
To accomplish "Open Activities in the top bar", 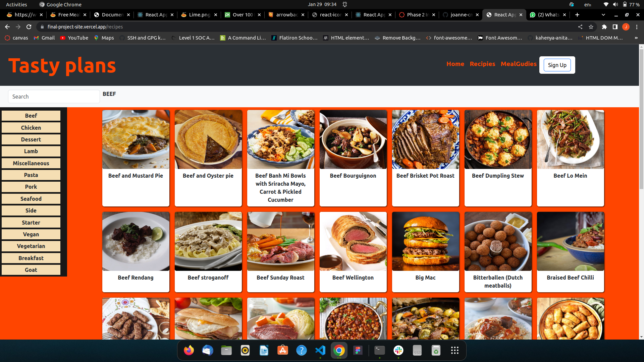I will point(16,4).
